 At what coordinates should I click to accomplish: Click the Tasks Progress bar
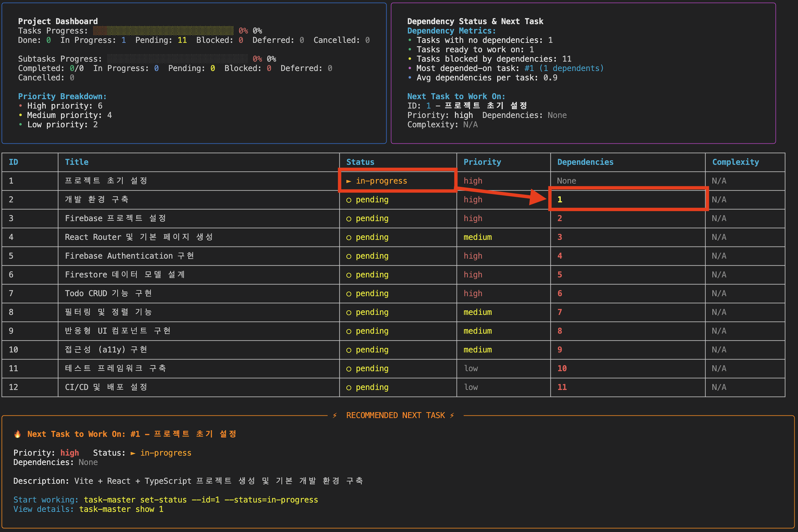coord(163,31)
